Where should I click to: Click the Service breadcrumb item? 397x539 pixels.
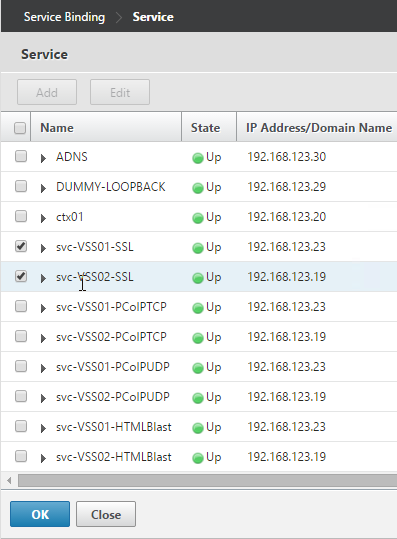pos(153,17)
